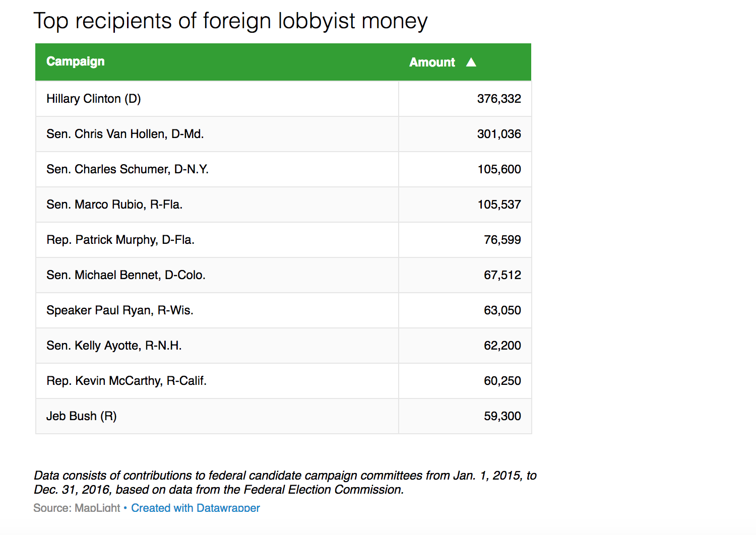This screenshot has width=756, height=535.
Task: Click the 59,300 amount cell
Action: point(502,416)
